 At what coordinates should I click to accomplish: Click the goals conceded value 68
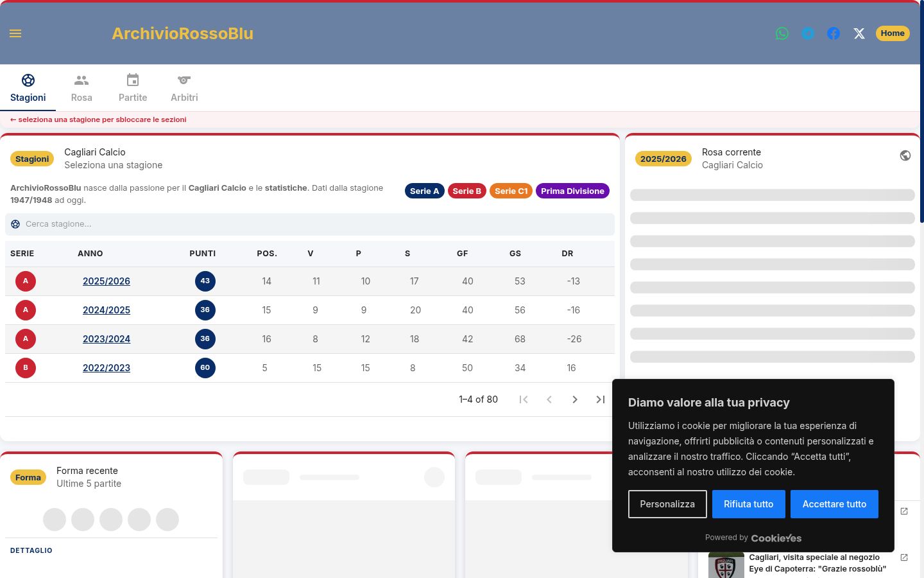520,339
